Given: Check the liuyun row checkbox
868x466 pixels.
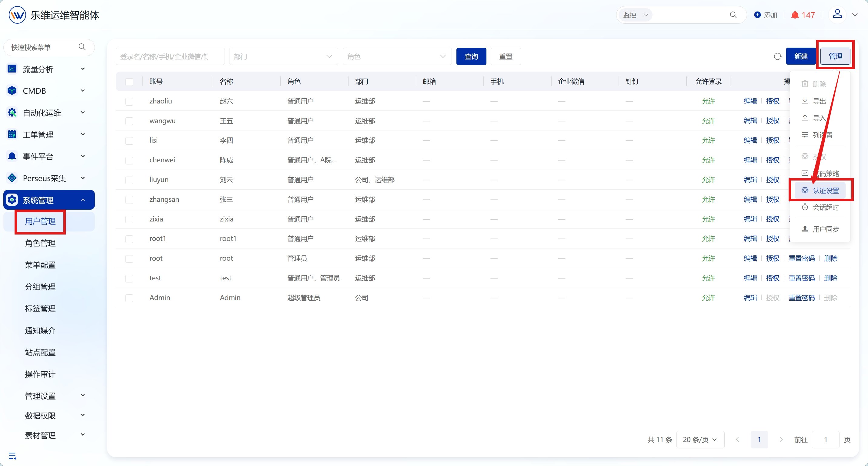Looking at the screenshot, I should pos(129,180).
